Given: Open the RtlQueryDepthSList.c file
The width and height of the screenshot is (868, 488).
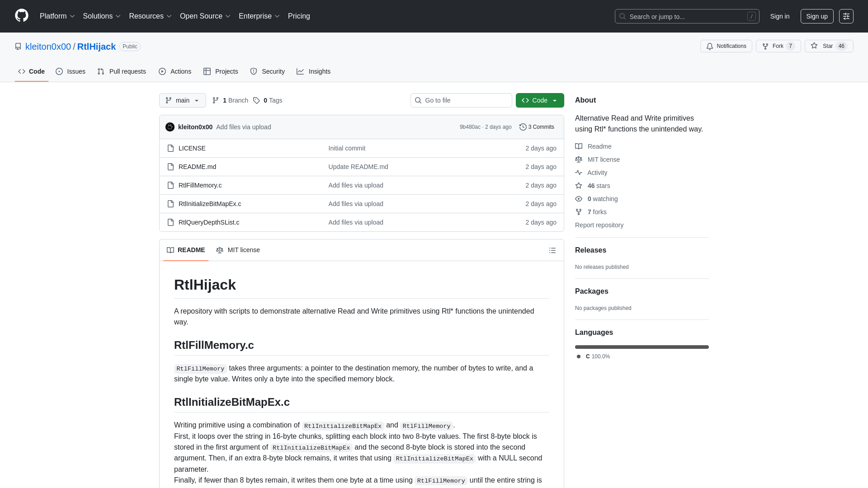Looking at the screenshot, I should click(x=209, y=222).
